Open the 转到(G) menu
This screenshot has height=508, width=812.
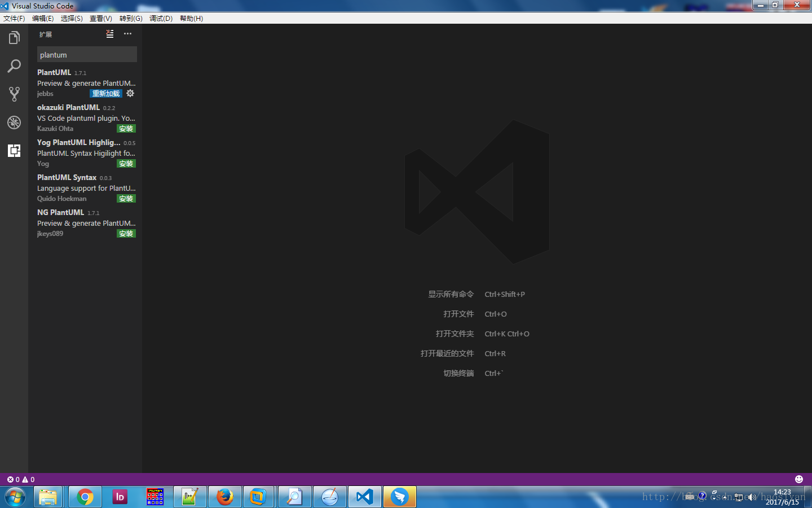[131, 19]
